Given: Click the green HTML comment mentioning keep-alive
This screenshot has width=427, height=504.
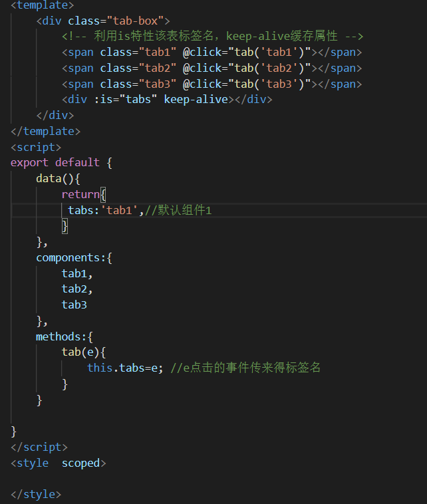Looking at the screenshot, I should [x=212, y=36].
